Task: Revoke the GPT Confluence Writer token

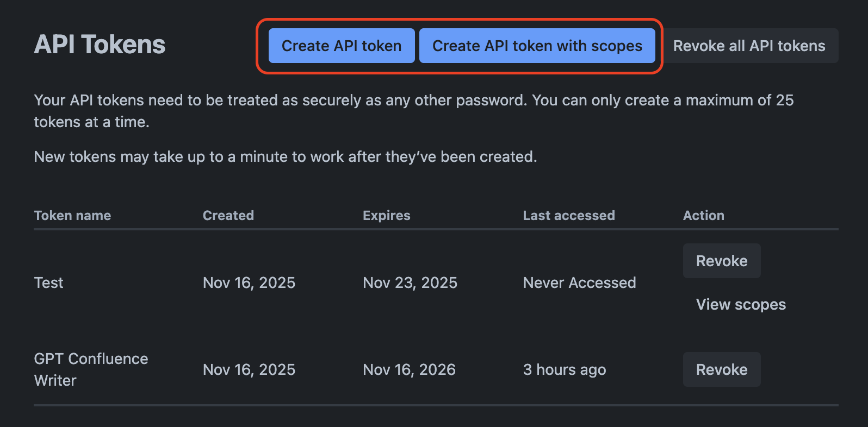Action: [x=721, y=369]
